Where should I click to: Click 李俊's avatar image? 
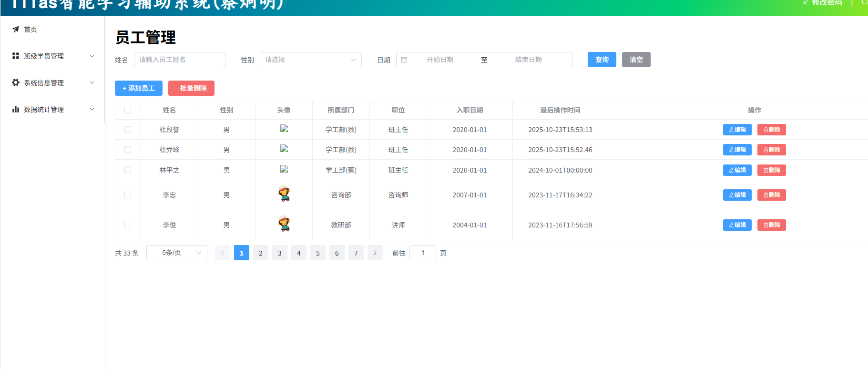pyautogui.click(x=284, y=224)
